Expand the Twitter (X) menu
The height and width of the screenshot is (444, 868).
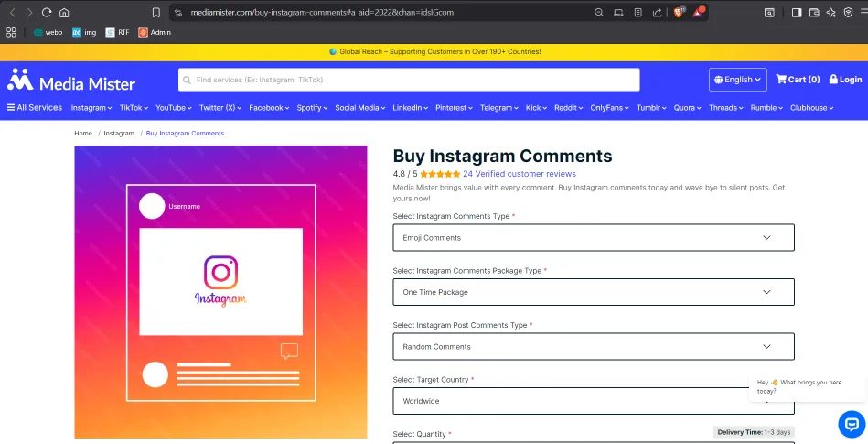[x=220, y=107]
